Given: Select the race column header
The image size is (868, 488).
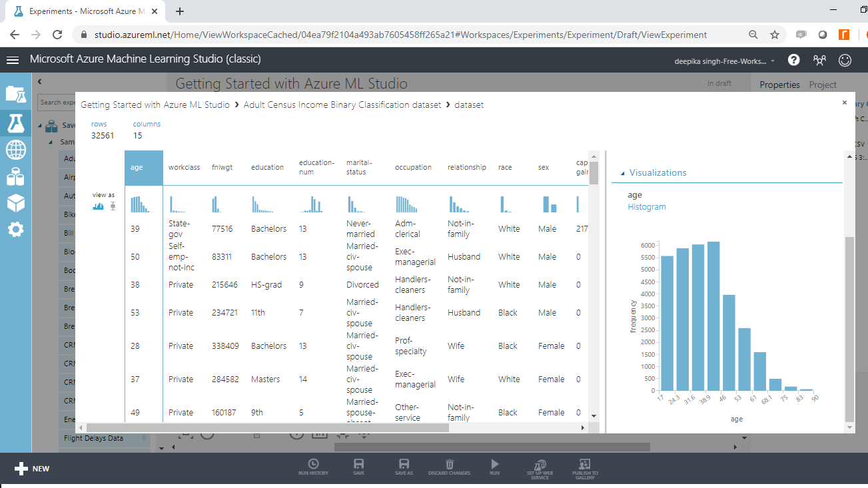Looking at the screenshot, I should (505, 168).
